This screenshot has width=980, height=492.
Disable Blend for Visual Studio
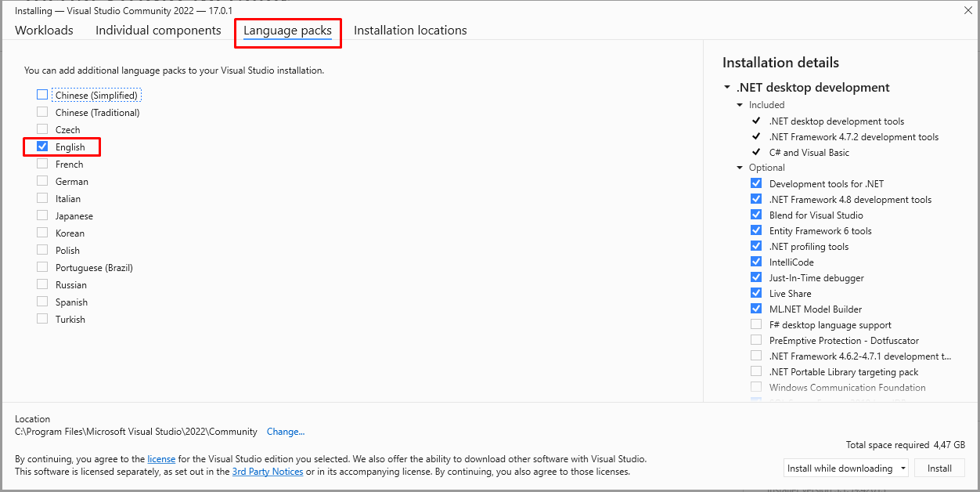tap(756, 215)
